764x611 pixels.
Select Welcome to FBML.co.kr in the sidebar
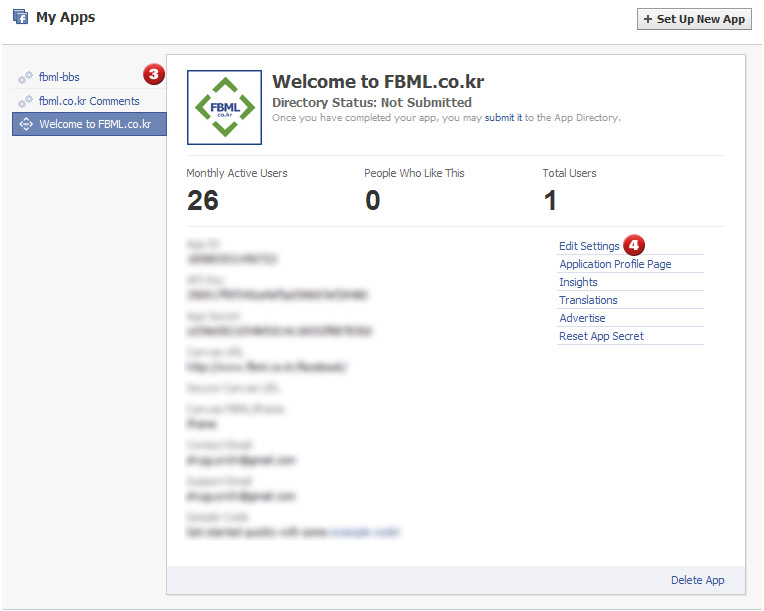click(x=89, y=124)
